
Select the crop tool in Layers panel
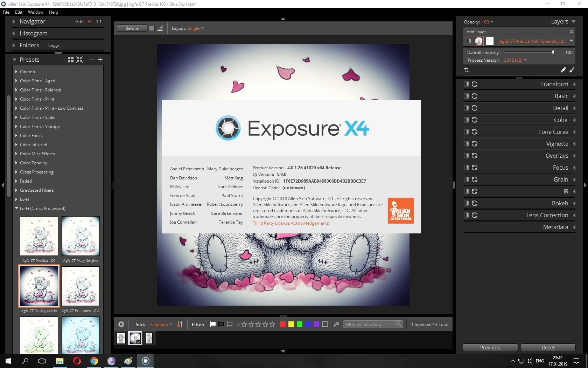467,70
